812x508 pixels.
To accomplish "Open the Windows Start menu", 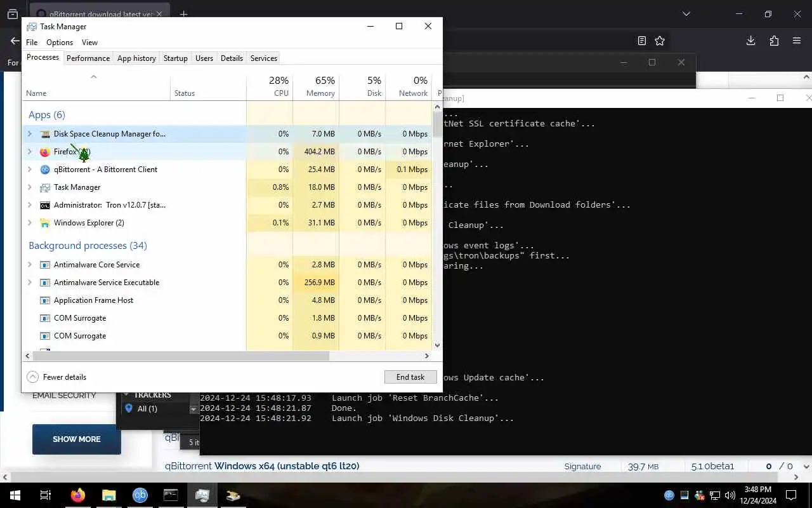I will 15,495.
